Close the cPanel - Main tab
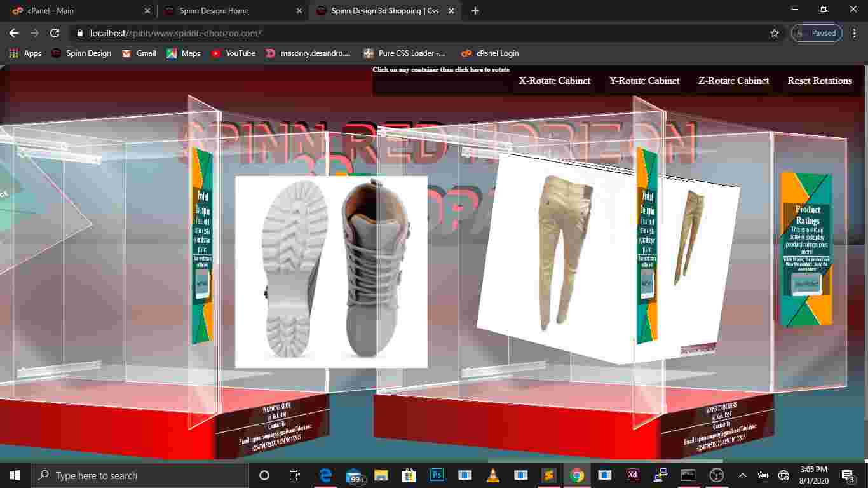This screenshot has height=488, width=868. point(147,11)
